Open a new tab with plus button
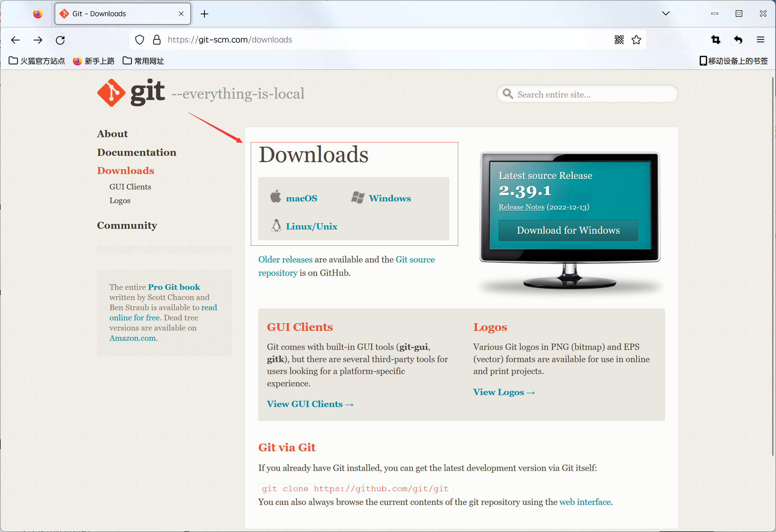 pos(205,14)
